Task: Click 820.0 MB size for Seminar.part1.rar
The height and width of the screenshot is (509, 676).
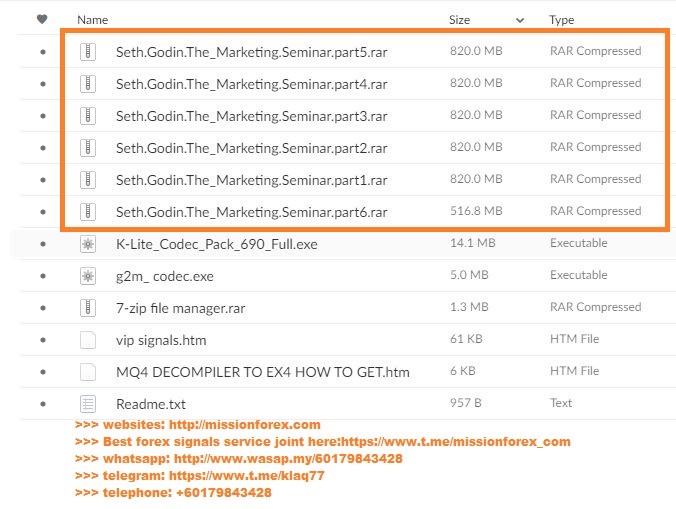Action: click(x=476, y=179)
